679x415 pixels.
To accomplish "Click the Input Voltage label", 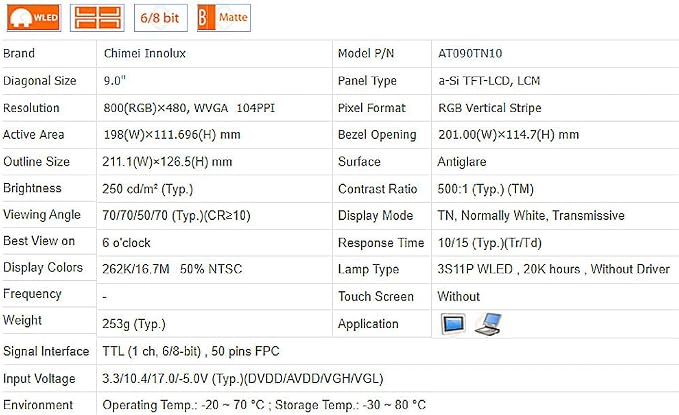I will (x=39, y=379).
